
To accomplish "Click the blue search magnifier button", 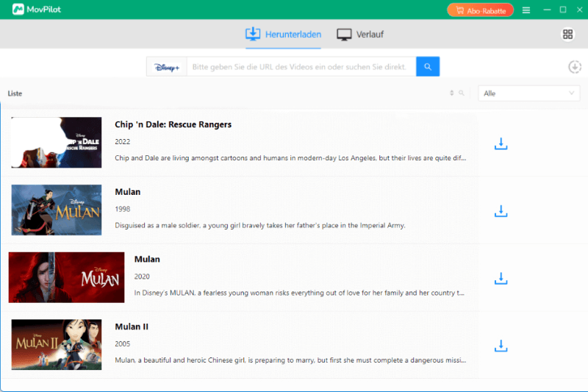I will tap(428, 67).
